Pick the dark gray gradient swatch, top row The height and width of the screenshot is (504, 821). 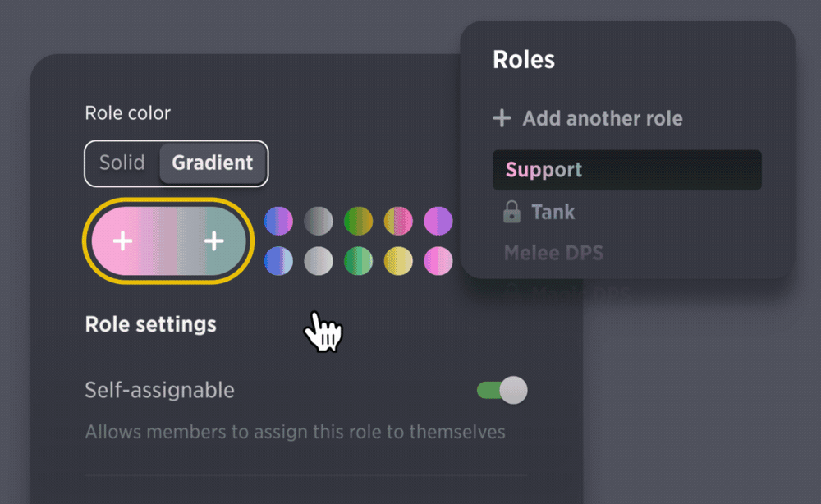pos(319,221)
